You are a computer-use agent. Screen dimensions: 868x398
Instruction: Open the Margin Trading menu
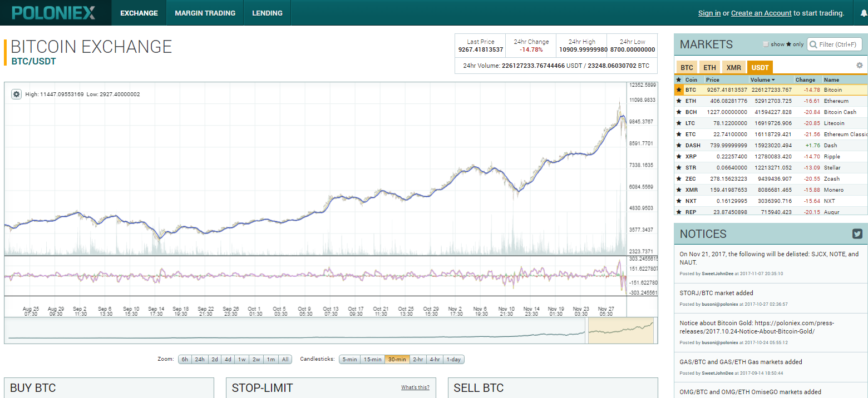(x=205, y=13)
